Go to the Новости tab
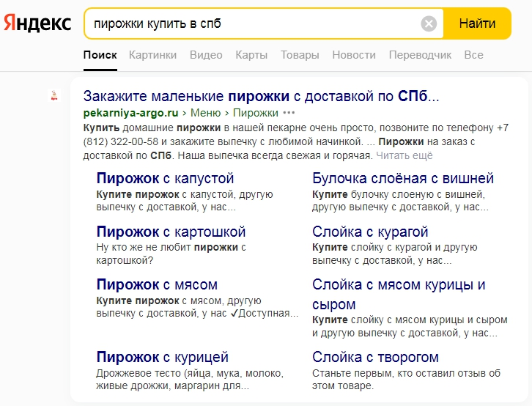 tap(354, 55)
